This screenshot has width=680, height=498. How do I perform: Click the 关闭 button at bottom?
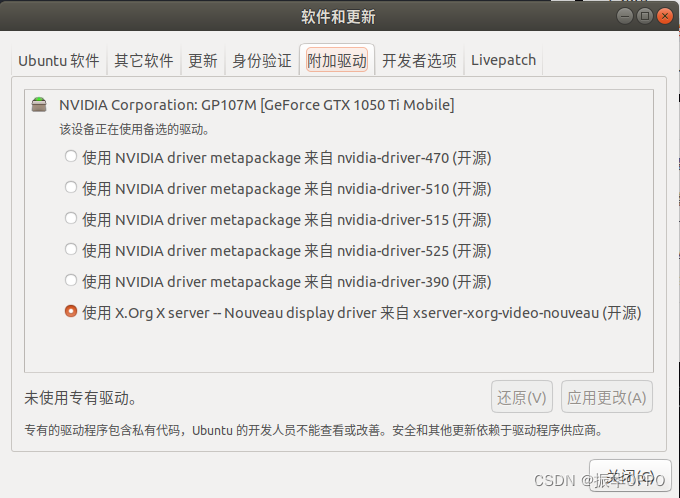click(630, 476)
